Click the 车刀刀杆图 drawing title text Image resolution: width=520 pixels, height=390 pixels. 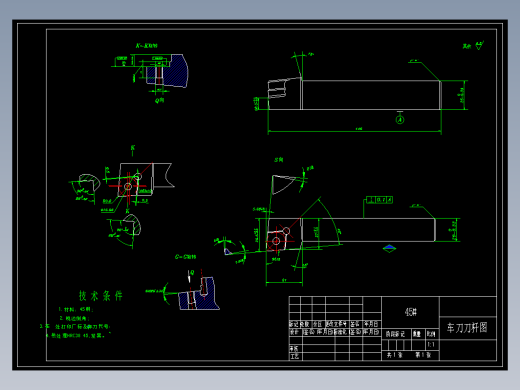[467, 328]
